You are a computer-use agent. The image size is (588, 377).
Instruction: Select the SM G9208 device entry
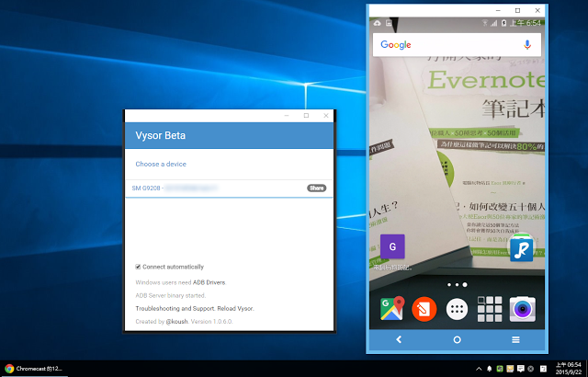tap(229, 188)
